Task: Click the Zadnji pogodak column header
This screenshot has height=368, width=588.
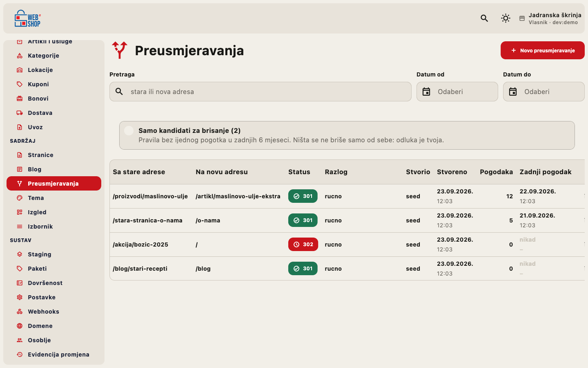Action: (x=546, y=172)
